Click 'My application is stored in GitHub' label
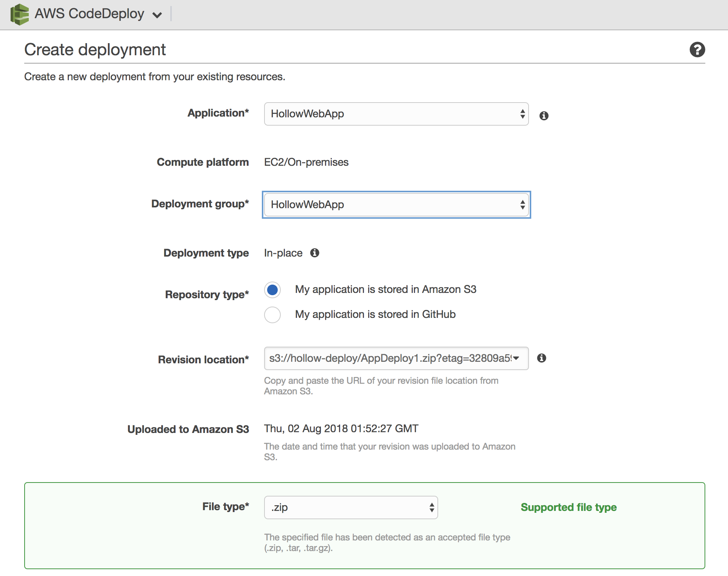Viewport: 728px width, 576px height. [375, 314]
